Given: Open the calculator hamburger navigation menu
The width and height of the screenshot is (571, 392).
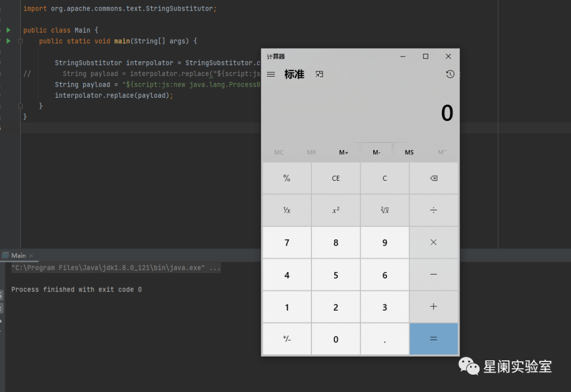Looking at the screenshot, I should 271,74.
